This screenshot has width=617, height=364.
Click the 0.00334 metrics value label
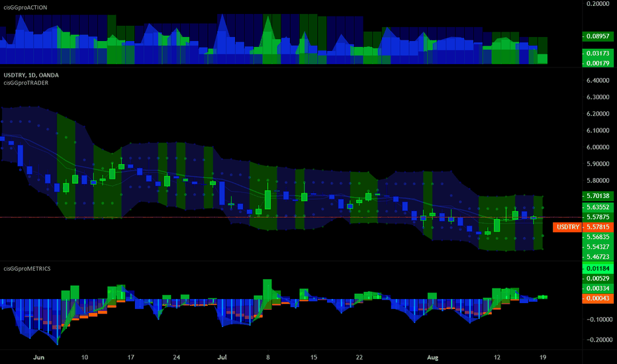598,288
